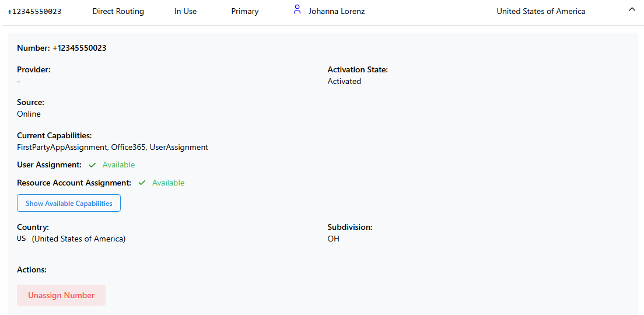Click the Resource Account Assignment checkmark icon
This screenshot has height=315, width=644.
click(142, 183)
